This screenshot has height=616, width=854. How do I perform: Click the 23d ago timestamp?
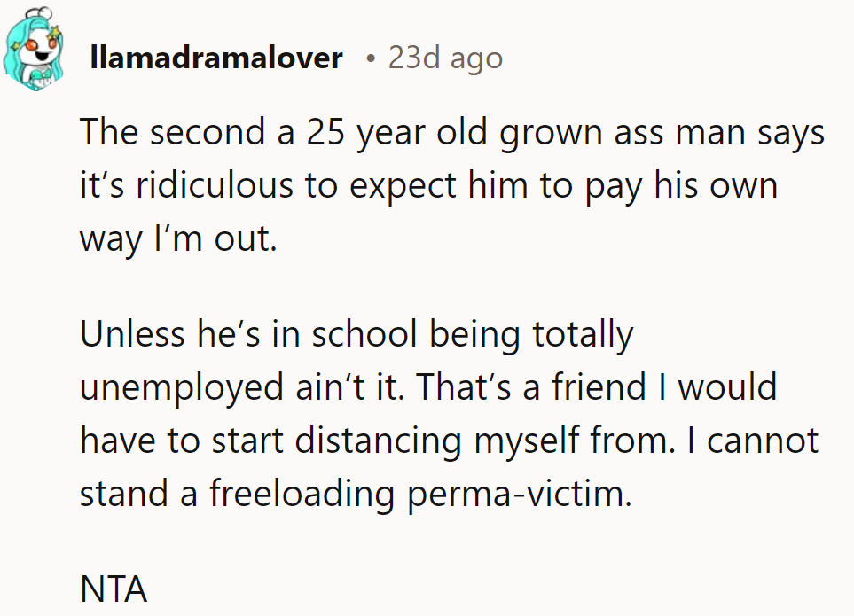click(x=445, y=58)
